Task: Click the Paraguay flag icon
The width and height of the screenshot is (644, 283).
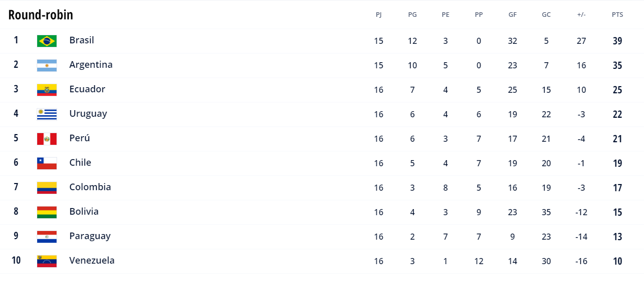Action: (x=47, y=237)
